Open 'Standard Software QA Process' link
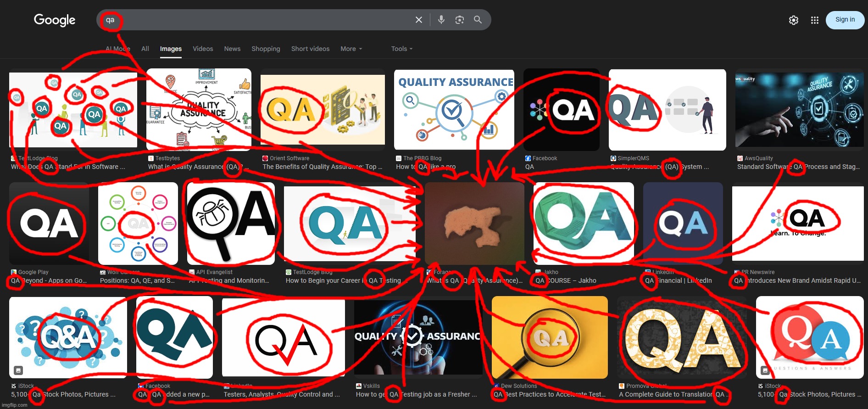Image resolution: width=868 pixels, height=409 pixels. pyautogui.click(x=799, y=167)
